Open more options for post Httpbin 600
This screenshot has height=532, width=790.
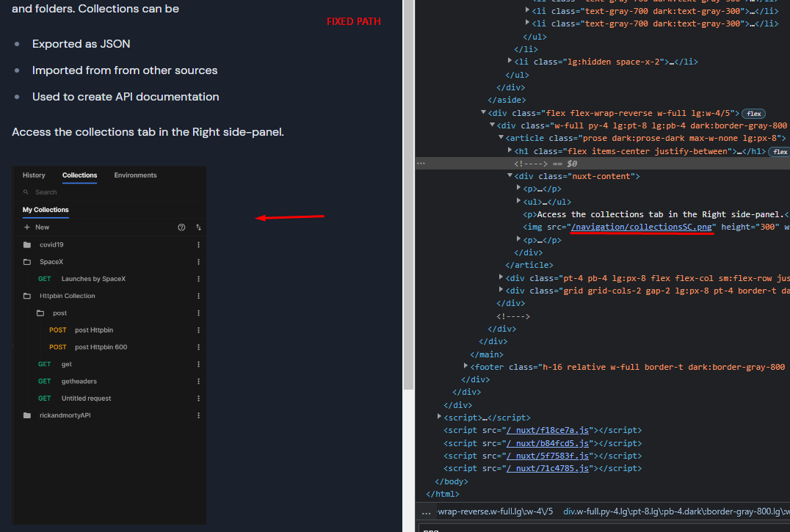click(198, 347)
